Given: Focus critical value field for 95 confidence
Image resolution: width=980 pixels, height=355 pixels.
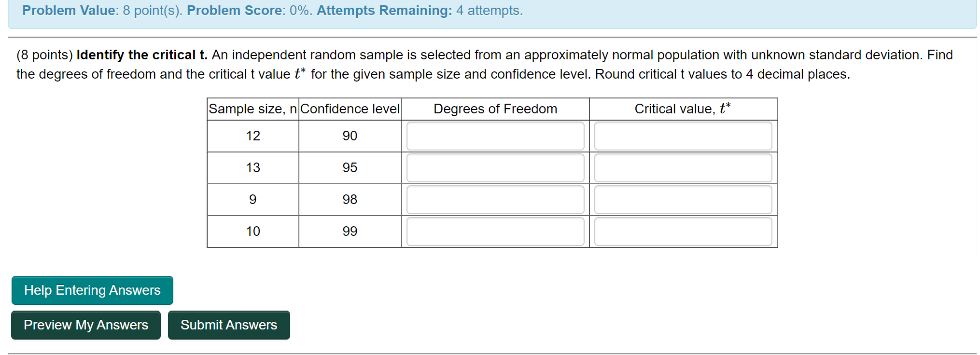Looking at the screenshot, I should (683, 168).
